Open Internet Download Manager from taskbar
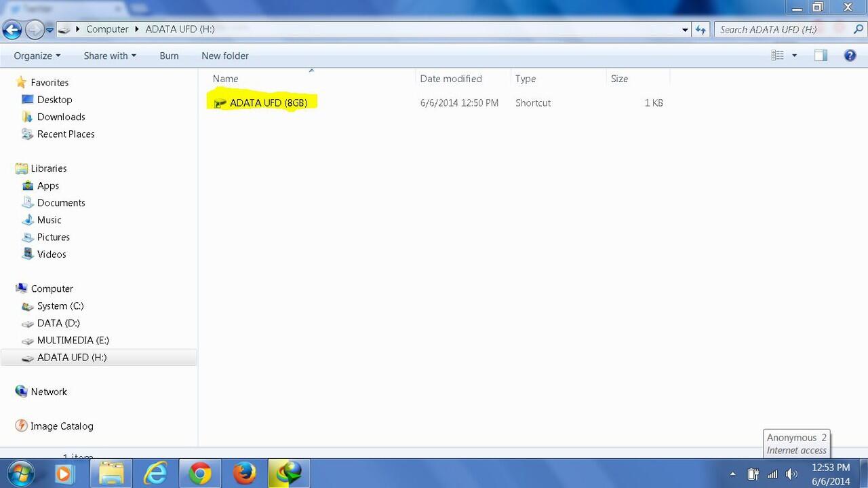 289,474
